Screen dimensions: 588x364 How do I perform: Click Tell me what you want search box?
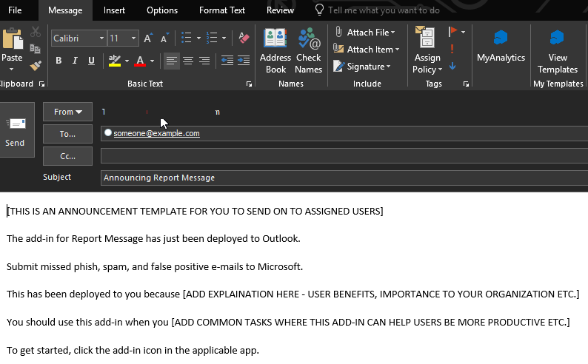pos(384,10)
